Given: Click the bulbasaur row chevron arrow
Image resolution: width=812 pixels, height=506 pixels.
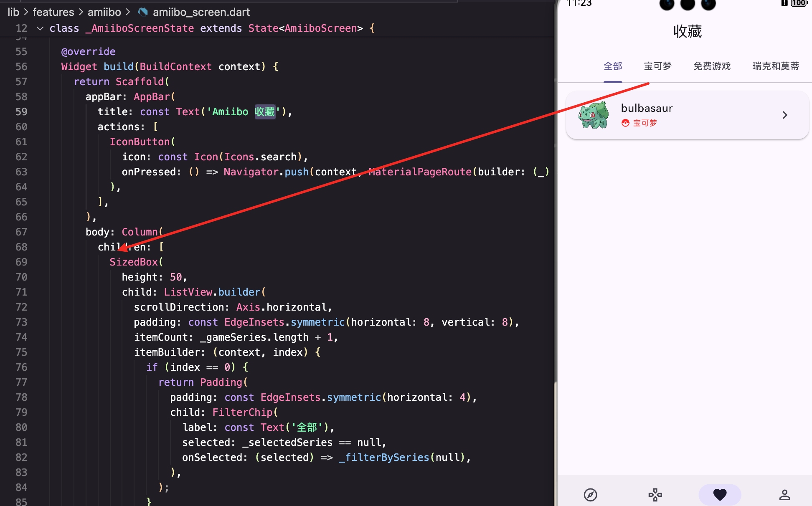Looking at the screenshot, I should tap(785, 115).
